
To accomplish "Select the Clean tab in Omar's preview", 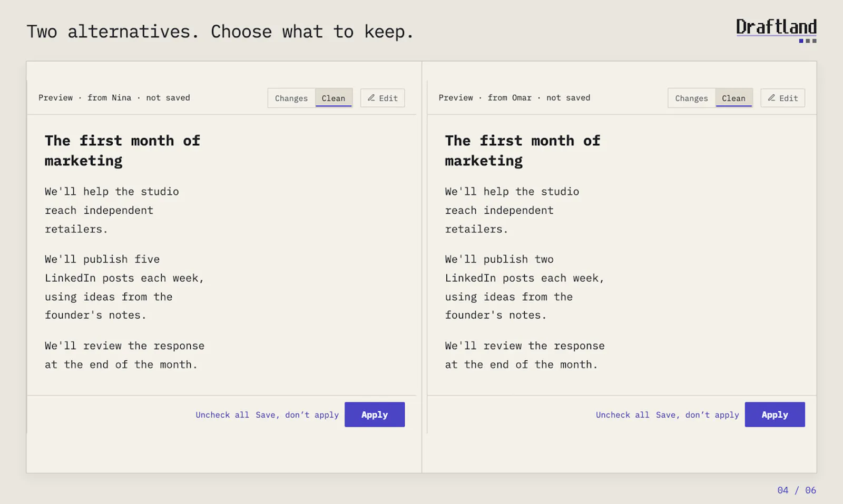I will pyautogui.click(x=733, y=98).
